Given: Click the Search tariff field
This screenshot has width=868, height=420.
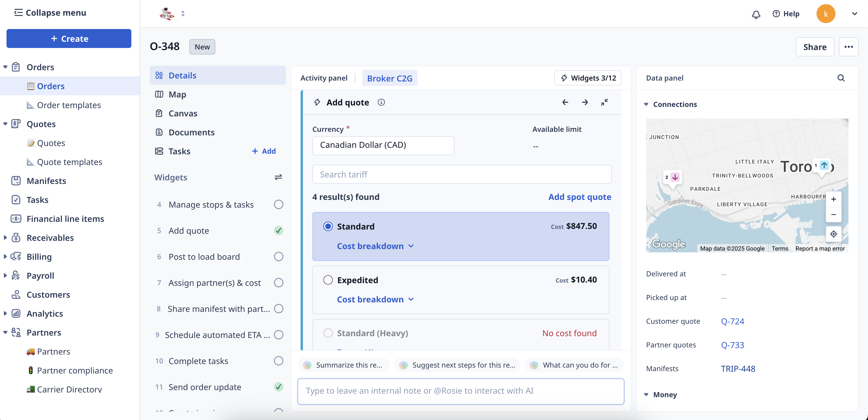Looking at the screenshot, I should point(462,174).
